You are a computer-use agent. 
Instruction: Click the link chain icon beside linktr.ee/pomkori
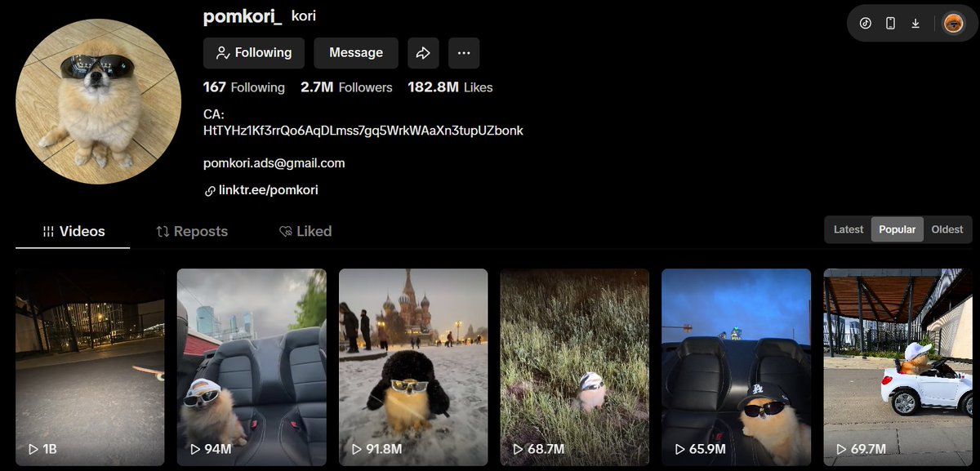pos(209,189)
